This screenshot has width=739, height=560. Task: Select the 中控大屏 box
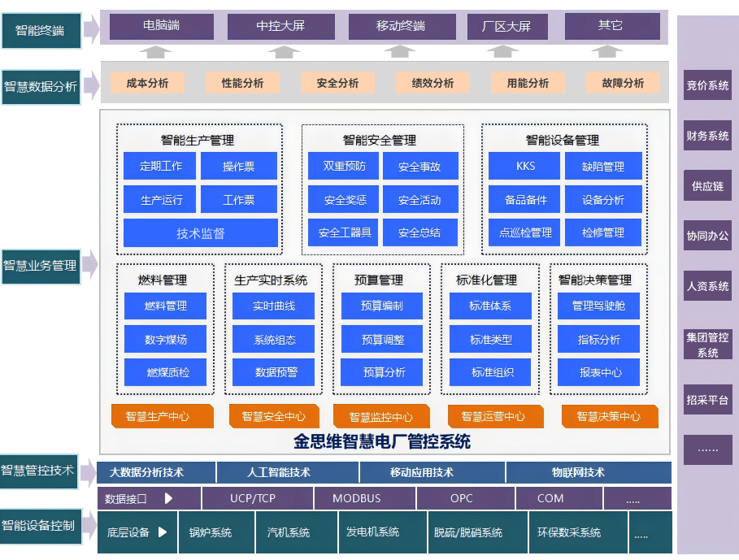coord(281,26)
